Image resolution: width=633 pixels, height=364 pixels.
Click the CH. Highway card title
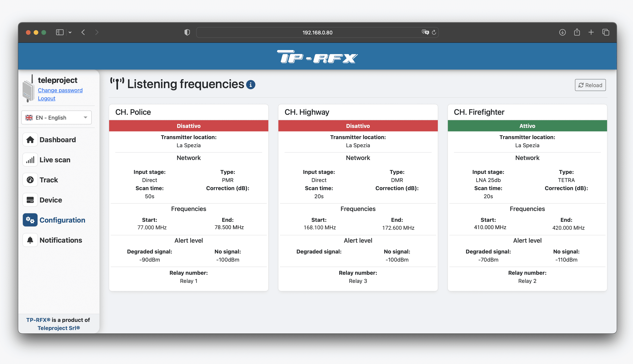click(x=307, y=112)
